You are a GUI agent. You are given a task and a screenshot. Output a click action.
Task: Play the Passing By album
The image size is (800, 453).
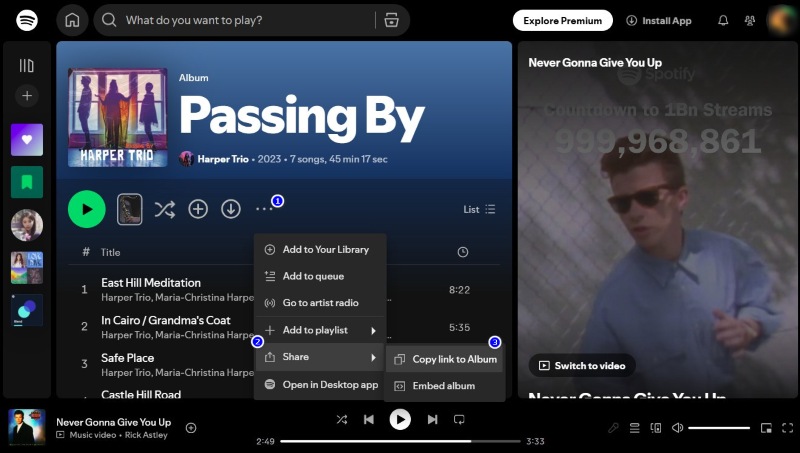(x=87, y=209)
